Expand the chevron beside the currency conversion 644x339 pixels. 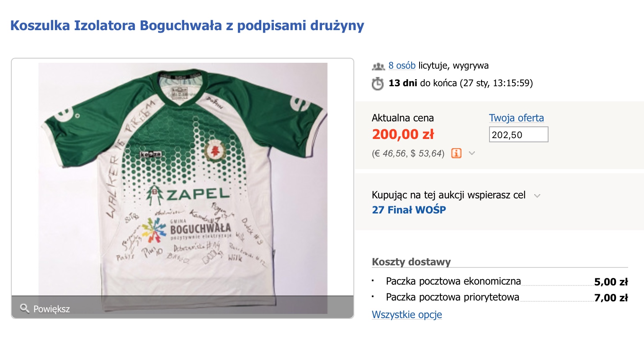(472, 153)
